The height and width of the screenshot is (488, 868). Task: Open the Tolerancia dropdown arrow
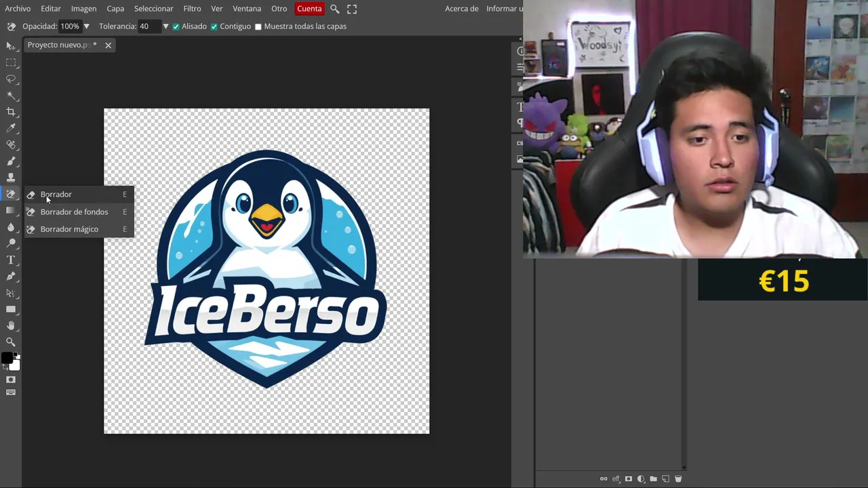coord(165,26)
